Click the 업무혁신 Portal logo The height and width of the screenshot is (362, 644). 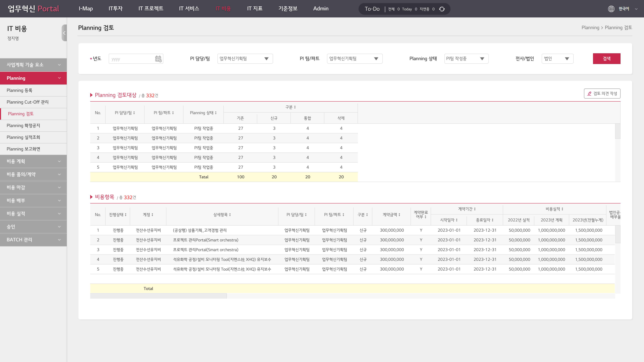click(34, 9)
